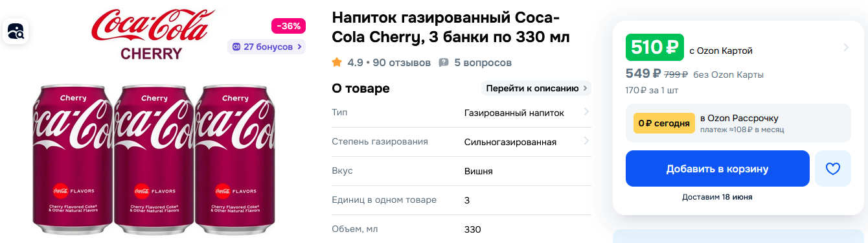Viewport: 868px width, 243px height.
Task: Click the Сильногазированная carbonation value
Action: pyautogui.click(x=510, y=142)
